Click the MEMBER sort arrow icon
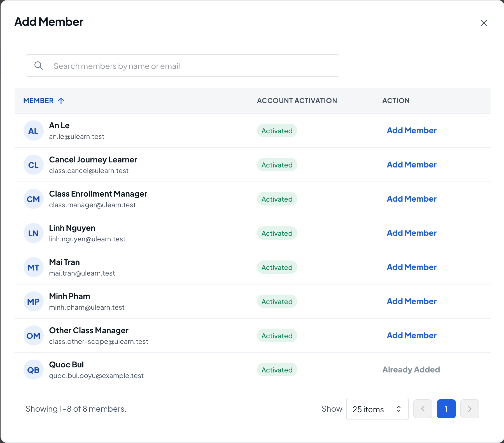 61,101
